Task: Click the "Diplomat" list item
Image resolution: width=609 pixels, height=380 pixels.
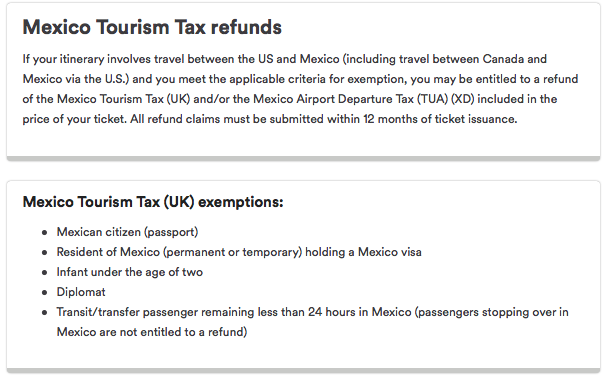Action: (x=81, y=292)
